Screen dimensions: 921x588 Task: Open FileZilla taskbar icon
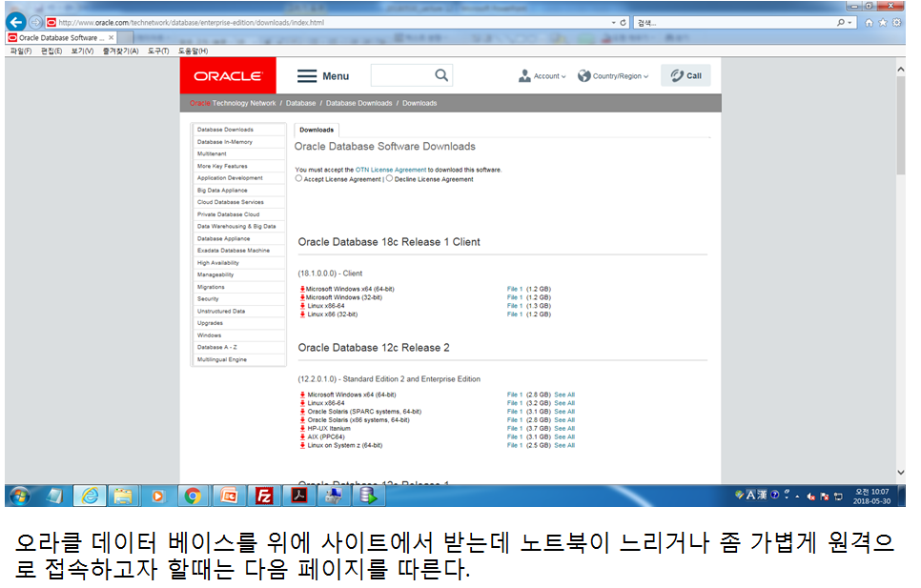264,497
